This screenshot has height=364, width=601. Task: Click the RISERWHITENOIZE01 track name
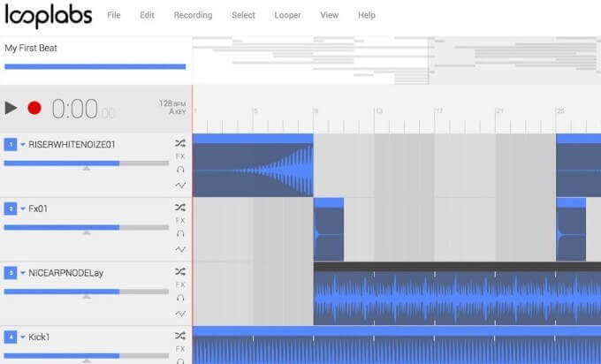point(72,144)
